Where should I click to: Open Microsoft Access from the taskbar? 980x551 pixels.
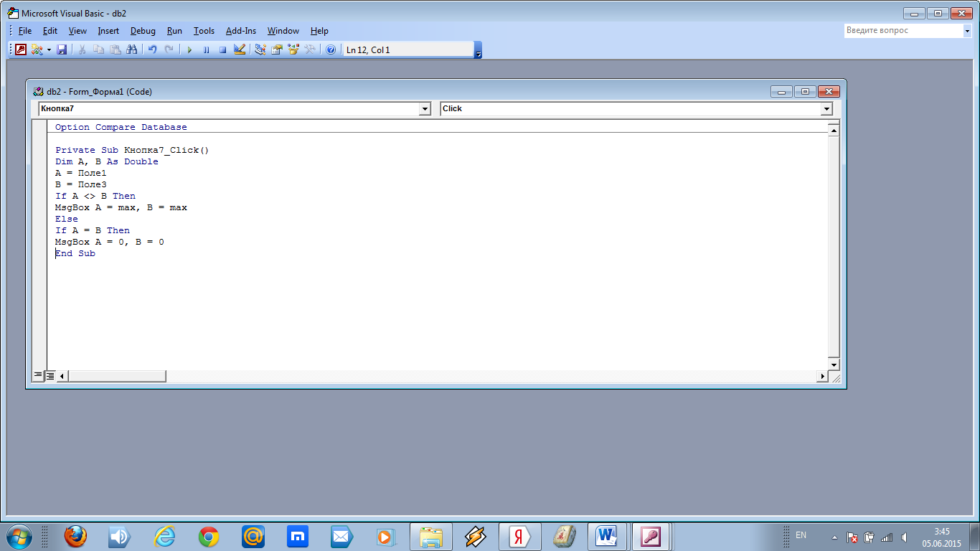pos(651,536)
